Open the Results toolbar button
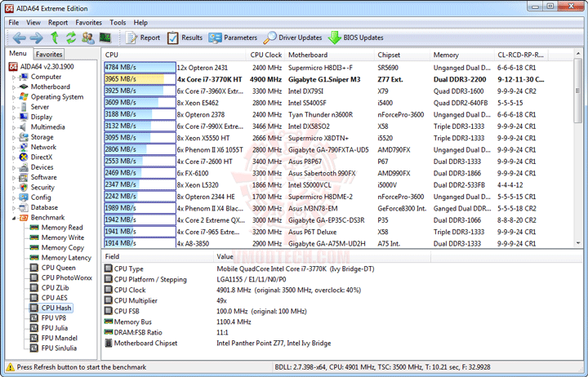588x377 pixels. point(185,38)
